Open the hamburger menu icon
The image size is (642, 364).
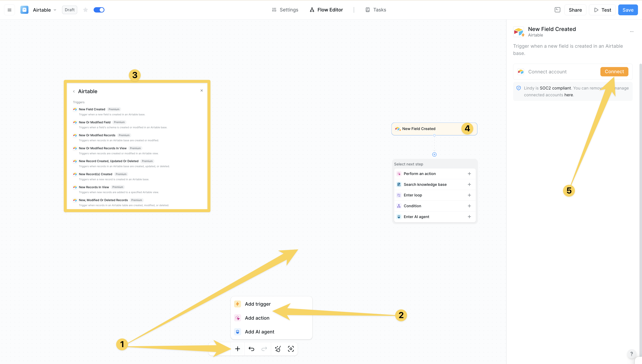click(10, 10)
